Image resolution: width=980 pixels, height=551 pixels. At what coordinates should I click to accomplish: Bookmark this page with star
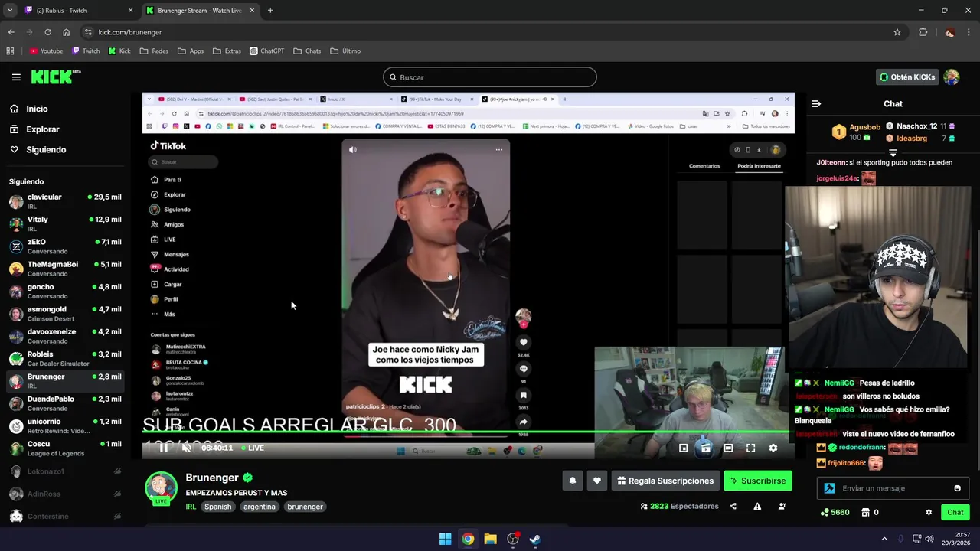[x=897, y=32]
